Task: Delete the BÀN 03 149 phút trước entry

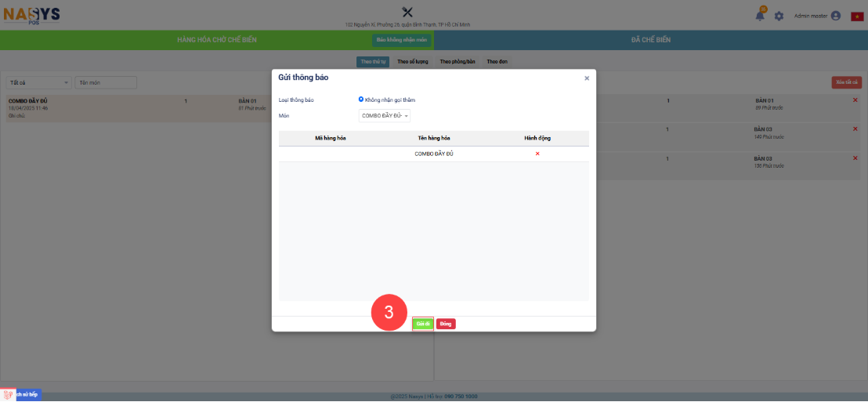Action: 855,129
